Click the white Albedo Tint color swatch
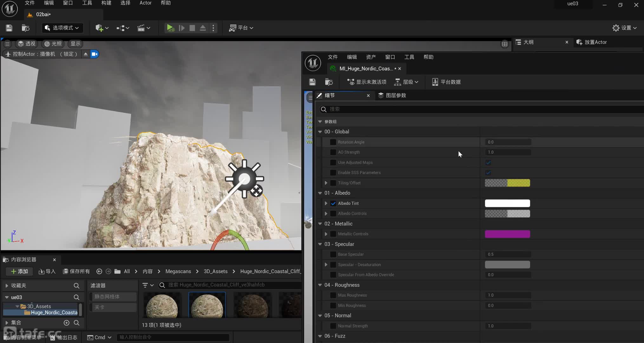 (507, 203)
